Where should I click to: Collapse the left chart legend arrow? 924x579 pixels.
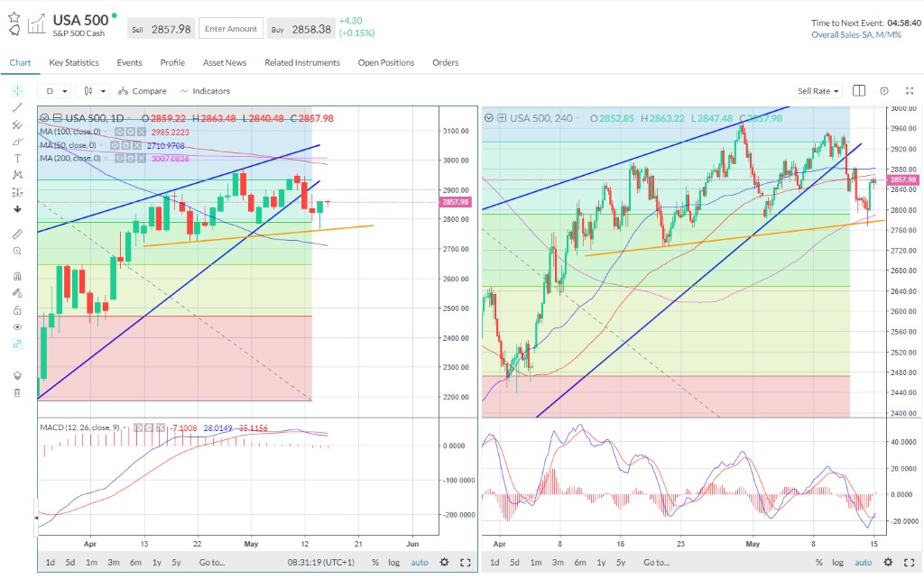[x=44, y=118]
